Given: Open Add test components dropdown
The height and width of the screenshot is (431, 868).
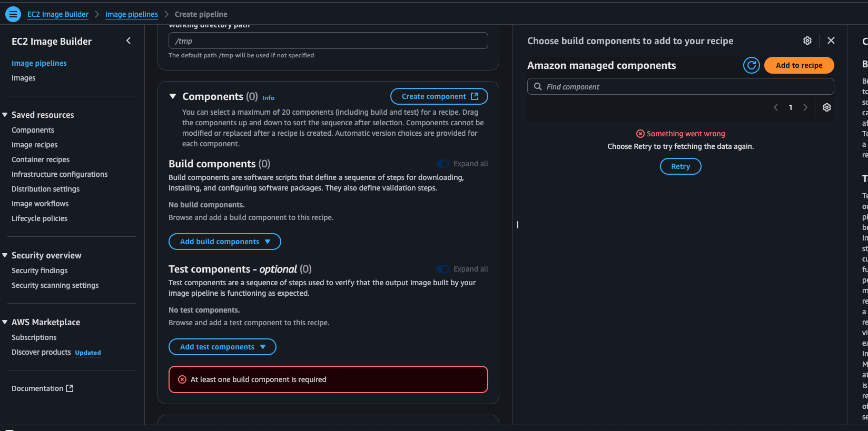Looking at the screenshot, I should [x=222, y=347].
